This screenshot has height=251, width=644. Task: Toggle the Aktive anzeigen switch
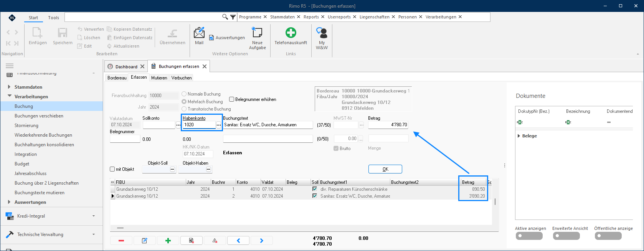[529, 236]
